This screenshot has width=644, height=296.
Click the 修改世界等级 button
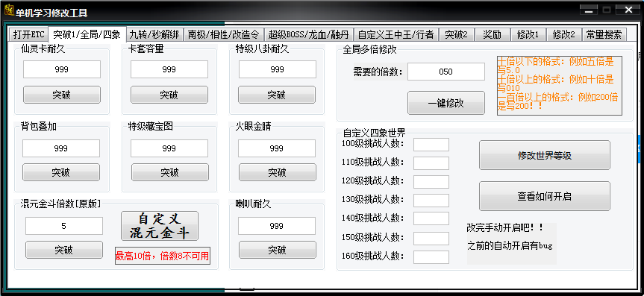point(545,155)
